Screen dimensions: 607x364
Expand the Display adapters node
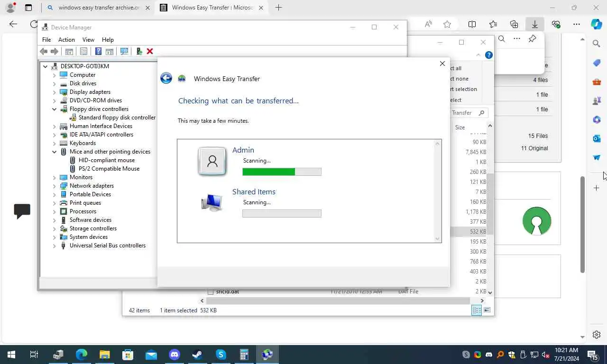click(x=55, y=92)
